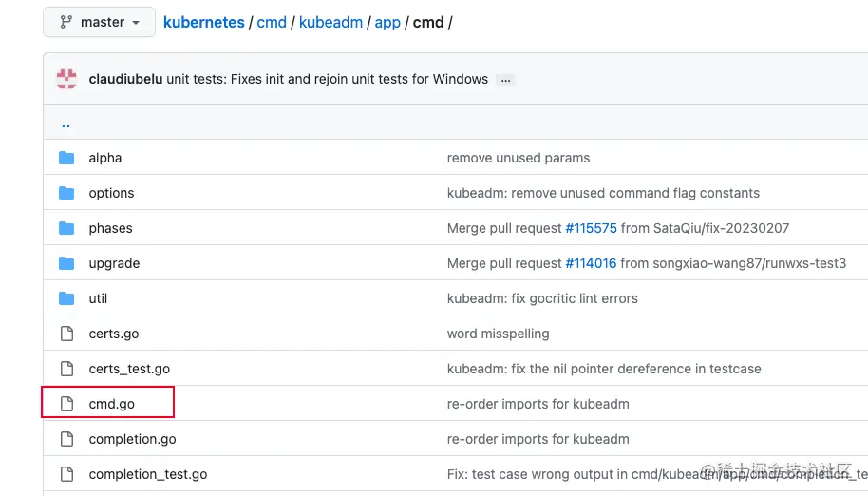Click the util folder icon
The image size is (868, 496).
[x=66, y=298]
